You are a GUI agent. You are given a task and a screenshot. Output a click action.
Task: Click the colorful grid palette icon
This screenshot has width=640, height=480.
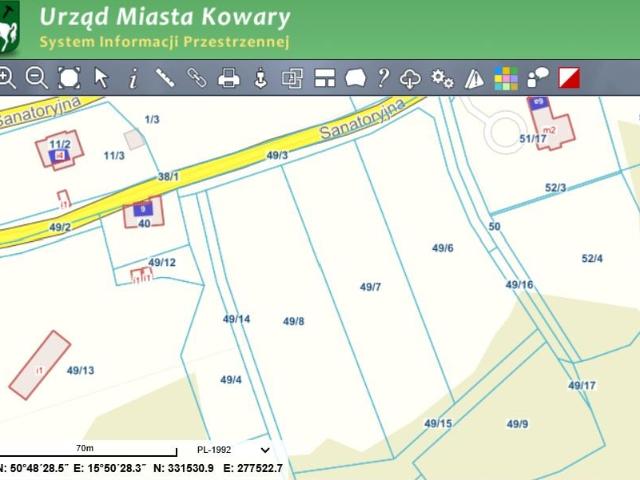coord(507,78)
